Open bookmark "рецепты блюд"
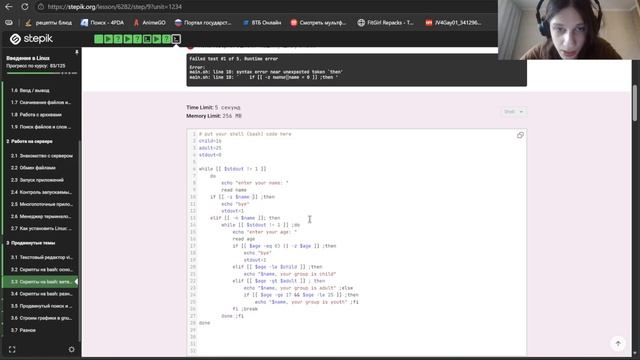 coord(49,23)
